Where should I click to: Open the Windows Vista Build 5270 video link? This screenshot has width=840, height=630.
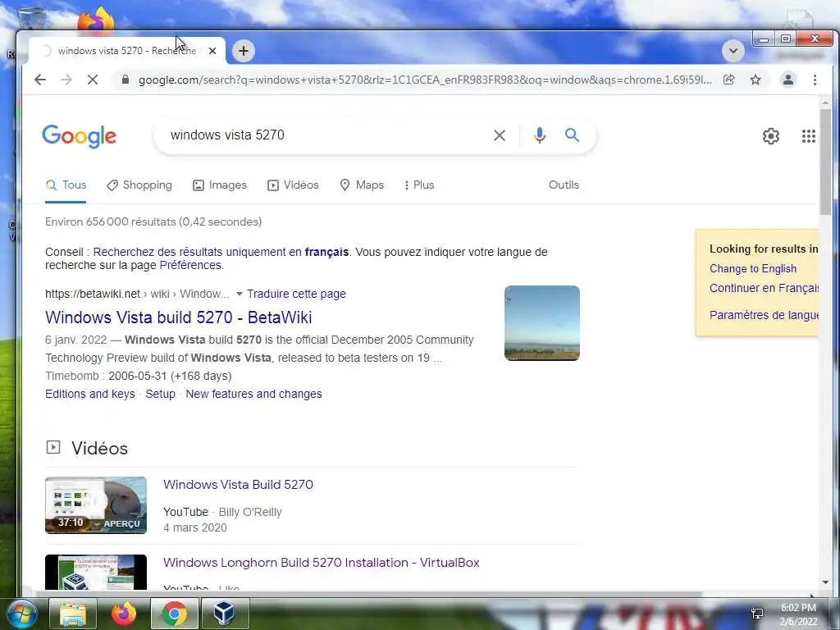click(238, 485)
